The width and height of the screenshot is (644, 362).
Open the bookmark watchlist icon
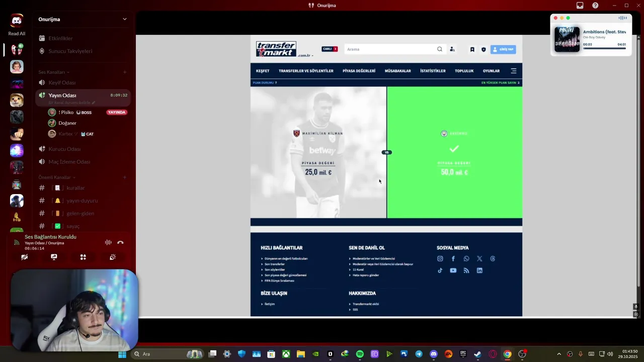pos(472,49)
